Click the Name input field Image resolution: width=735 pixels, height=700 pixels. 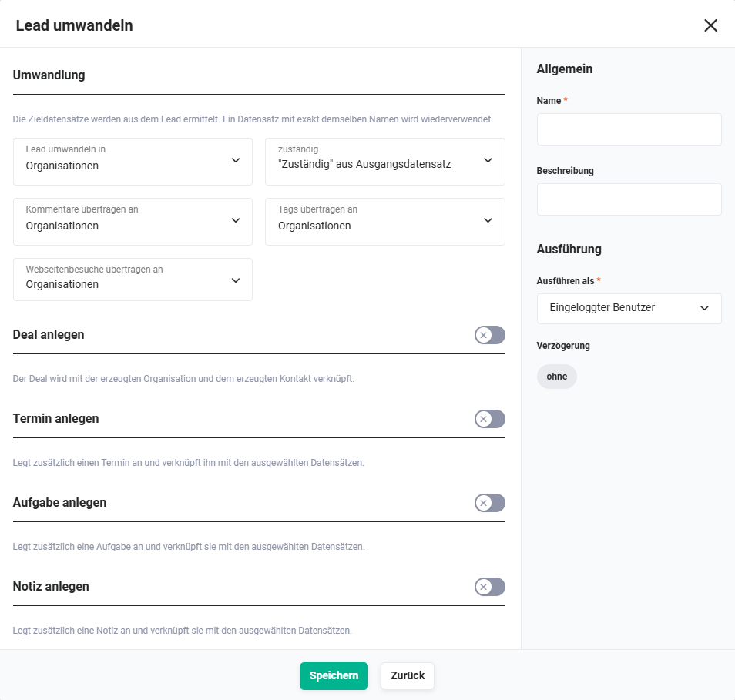click(629, 129)
